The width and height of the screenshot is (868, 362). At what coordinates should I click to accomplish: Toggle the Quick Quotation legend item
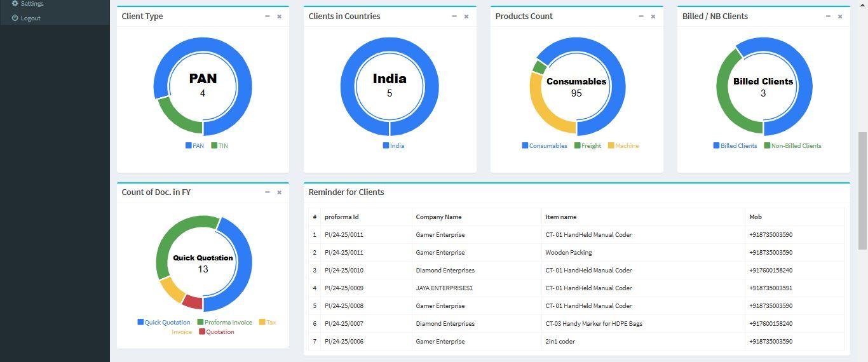164,322
